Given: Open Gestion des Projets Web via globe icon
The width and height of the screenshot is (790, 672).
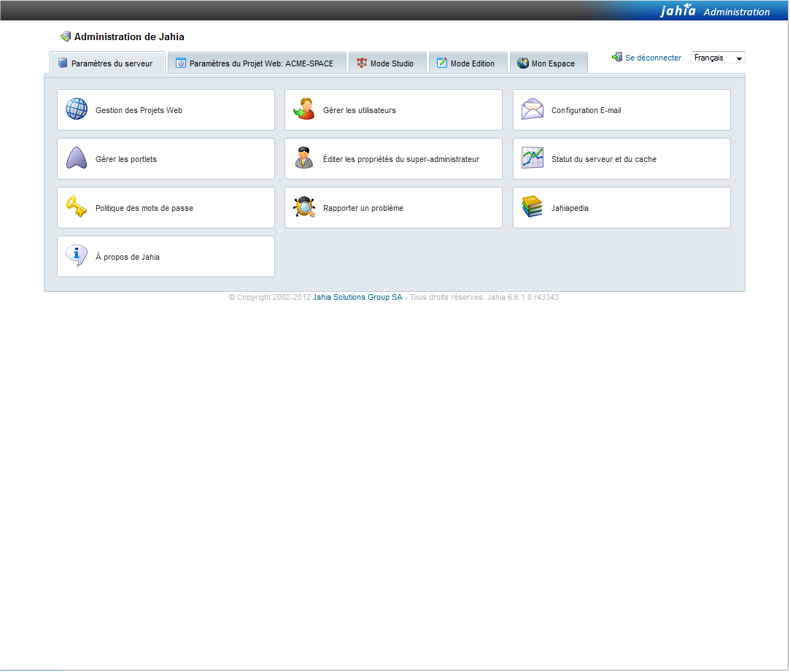Looking at the screenshot, I should click(76, 109).
